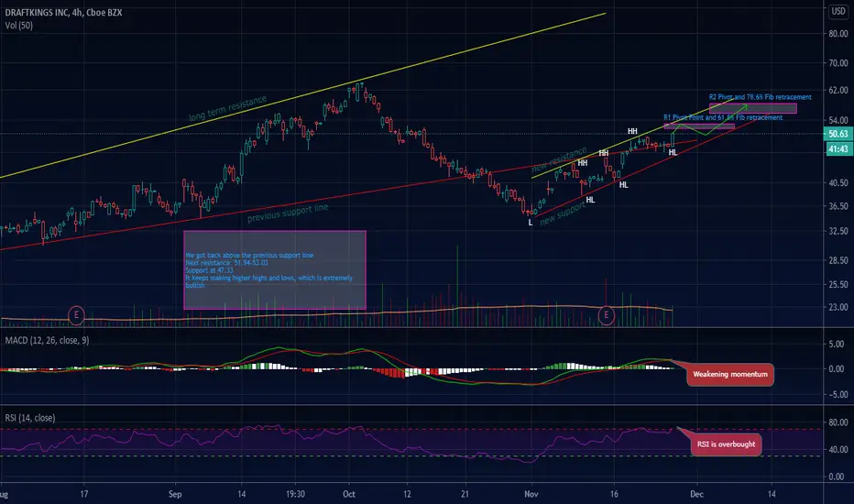The image size is (854, 504).
Task: Select the RSI (14, close) indicator label
Action: pos(30,418)
